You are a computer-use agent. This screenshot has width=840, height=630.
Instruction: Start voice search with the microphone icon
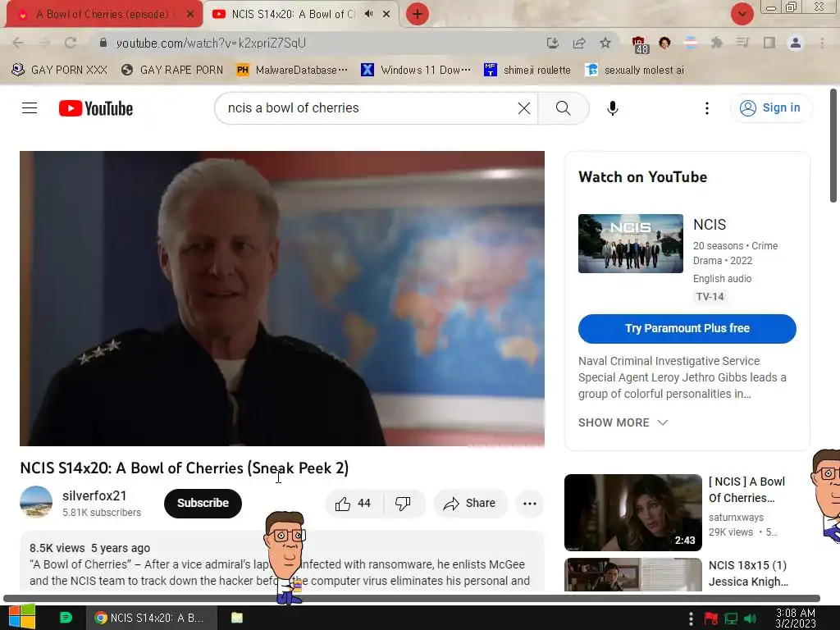pyautogui.click(x=612, y=108)
